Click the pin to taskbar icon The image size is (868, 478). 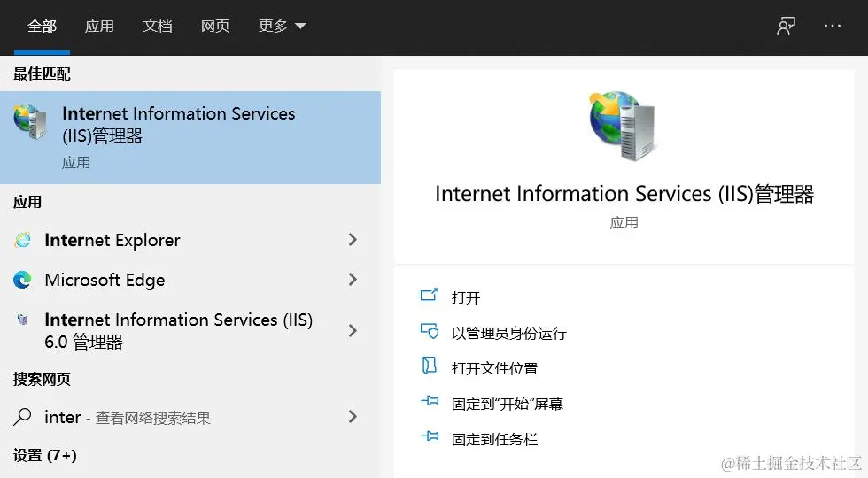pyautogui.click(x=430, y=436)
